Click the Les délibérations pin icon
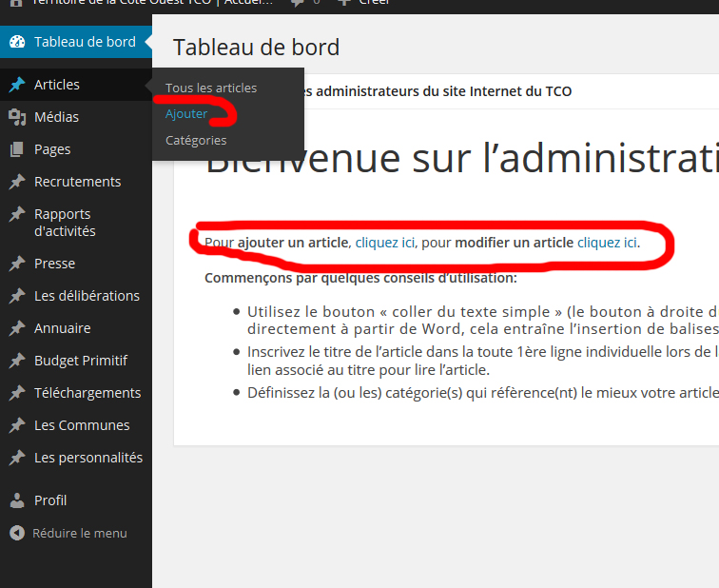The height and width of the screenshot is (588, 719). [17, 296]
